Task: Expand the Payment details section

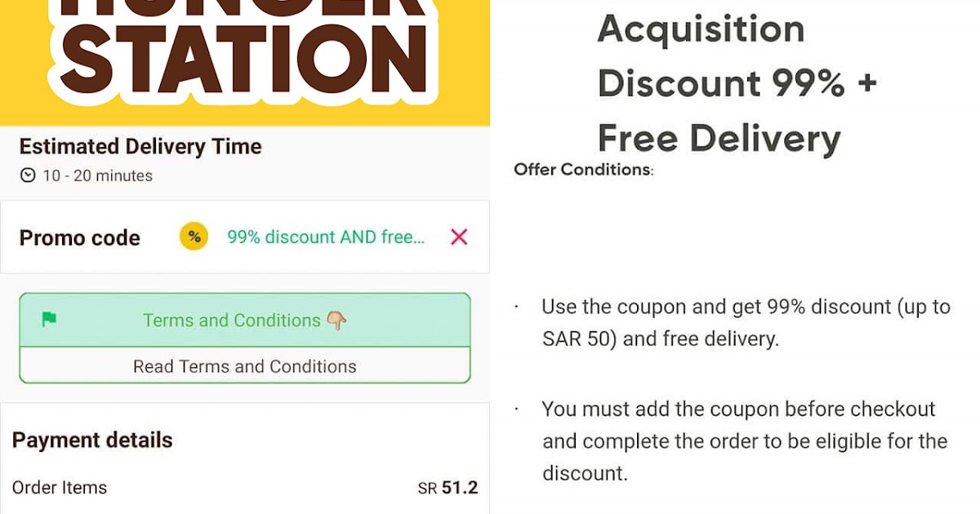Action: coord(92,440)
